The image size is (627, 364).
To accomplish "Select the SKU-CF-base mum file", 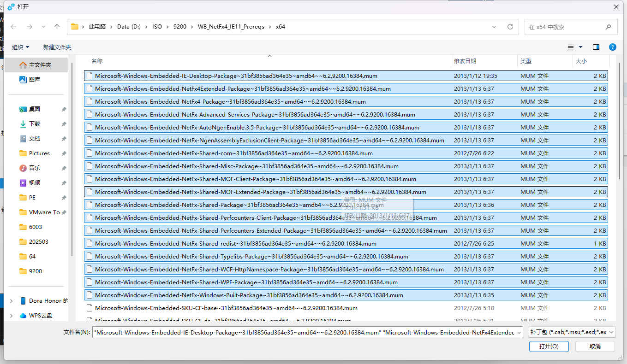I will pos(346,308).
